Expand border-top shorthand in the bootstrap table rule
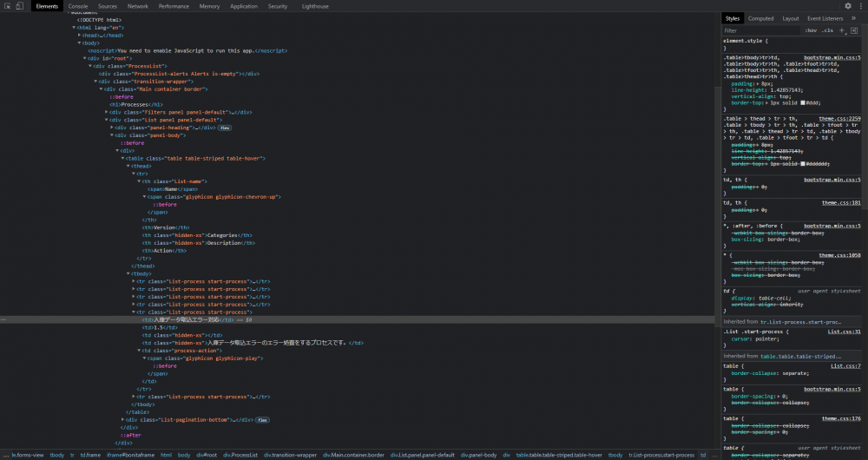868x460 pixels. pos(767,103)
